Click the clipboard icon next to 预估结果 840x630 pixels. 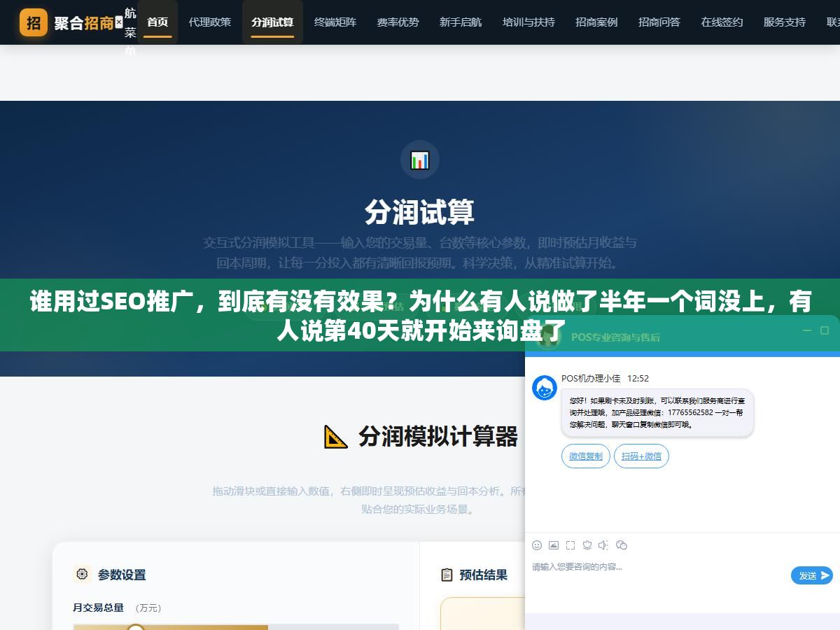(447, 575)
